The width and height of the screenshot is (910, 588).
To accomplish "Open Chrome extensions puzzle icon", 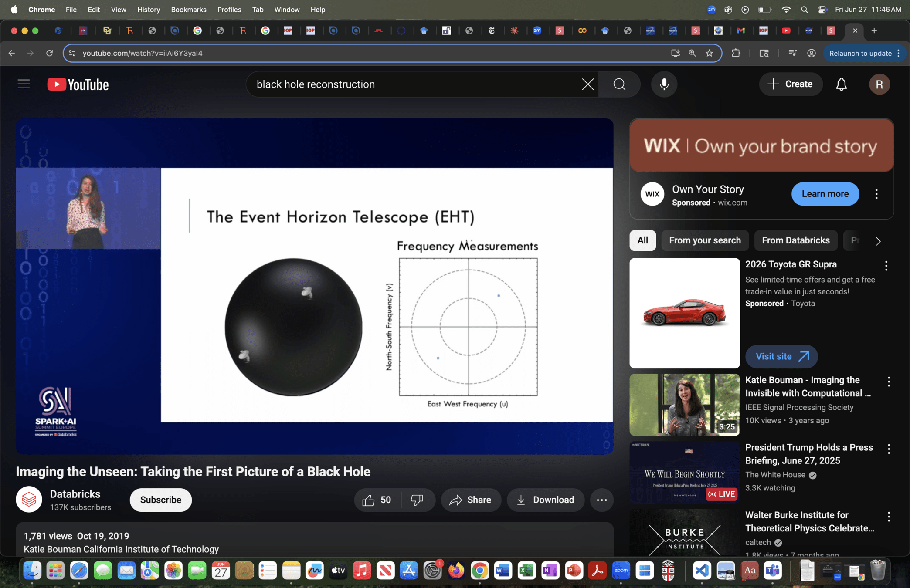I will [x=736, y=53].
